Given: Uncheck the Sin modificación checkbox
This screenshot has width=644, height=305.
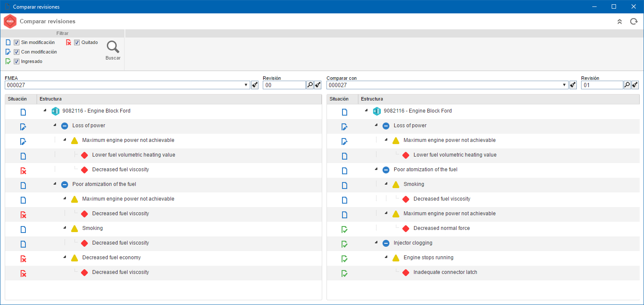Looking at the screenshot, I should coord(16,42).
